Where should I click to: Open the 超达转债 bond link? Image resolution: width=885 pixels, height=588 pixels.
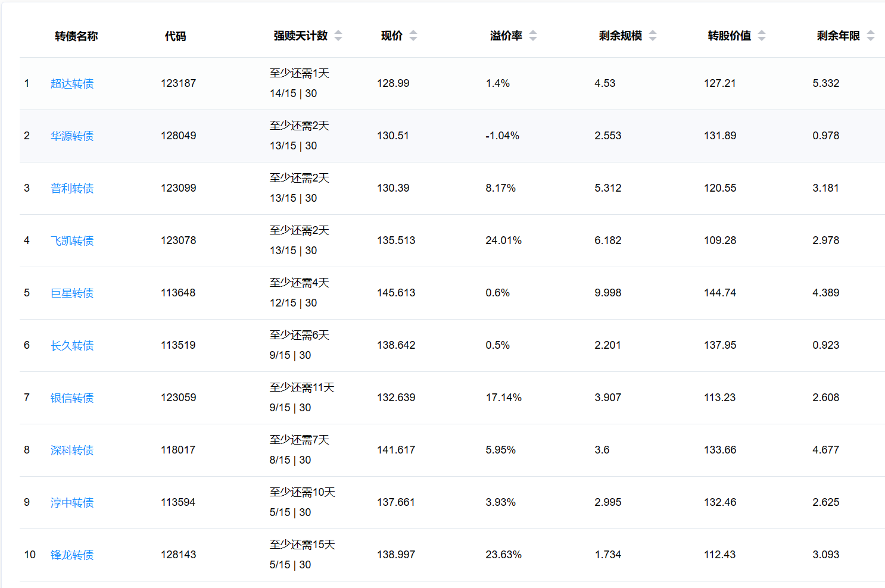pos(72,84)
